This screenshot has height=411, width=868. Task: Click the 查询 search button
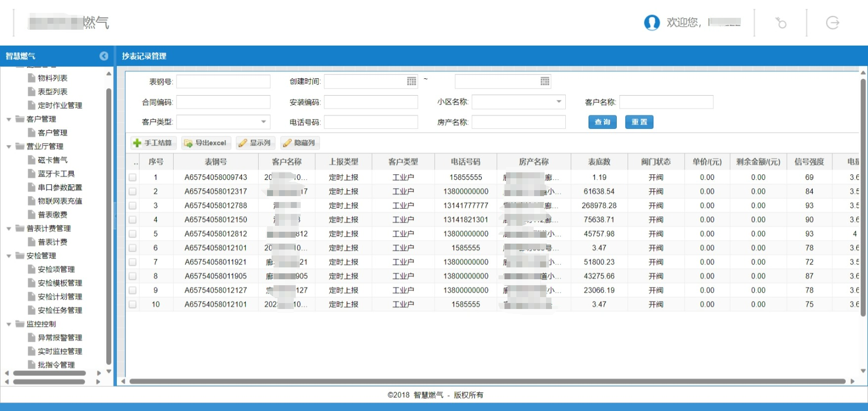(x=602, y=122)
